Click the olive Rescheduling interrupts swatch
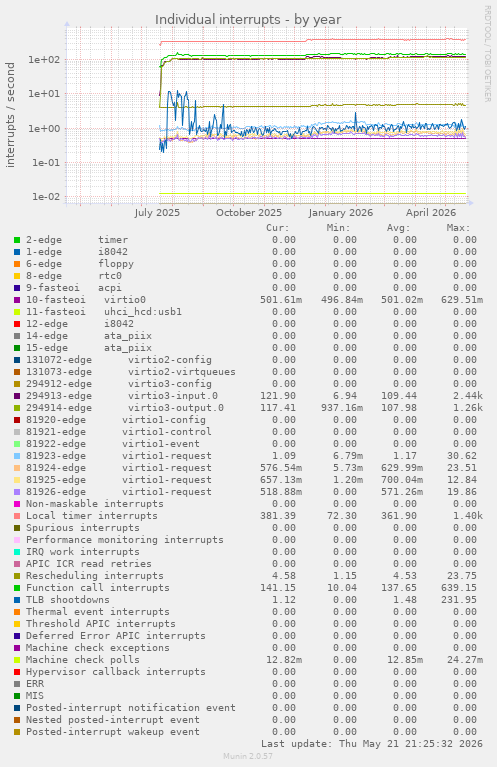497x767 pixels. [x=17, y=576]
